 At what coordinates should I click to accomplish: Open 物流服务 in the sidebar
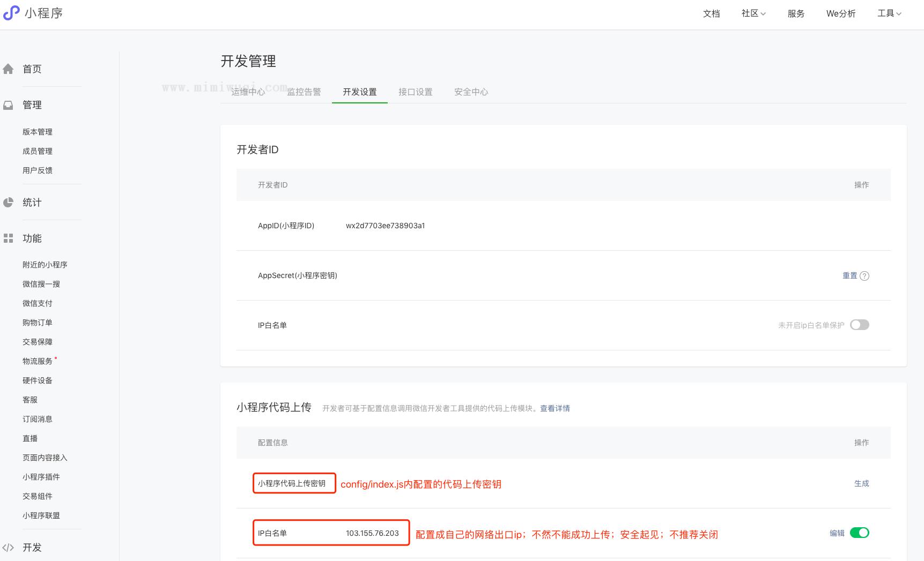click(x=38, y=361)
